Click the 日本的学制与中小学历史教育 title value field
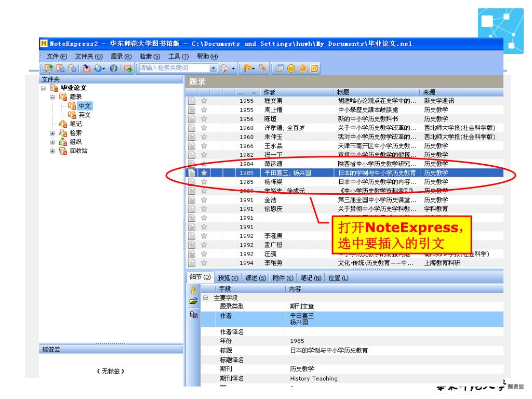Image resolution: width=532 pixels, height=399 pixels. [329, 350]
